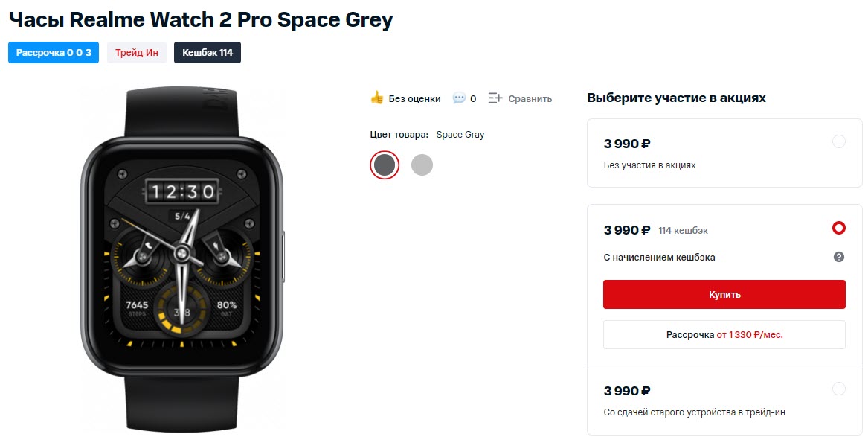Click the watch product image
Image resolution: width=868 pixels, height=437 pixels.
[x=182, y=253]
